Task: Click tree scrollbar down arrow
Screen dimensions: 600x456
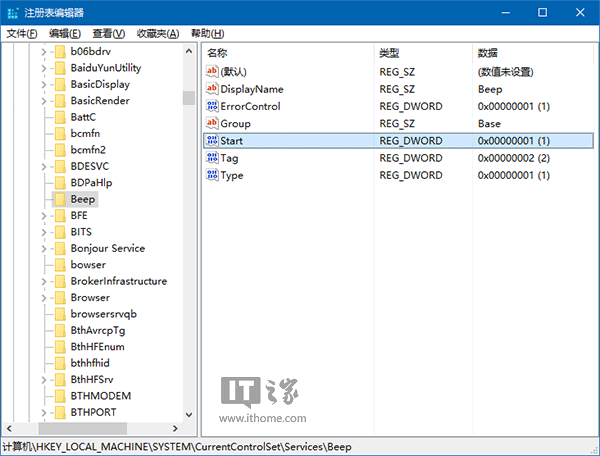Action: coord(189,414)
